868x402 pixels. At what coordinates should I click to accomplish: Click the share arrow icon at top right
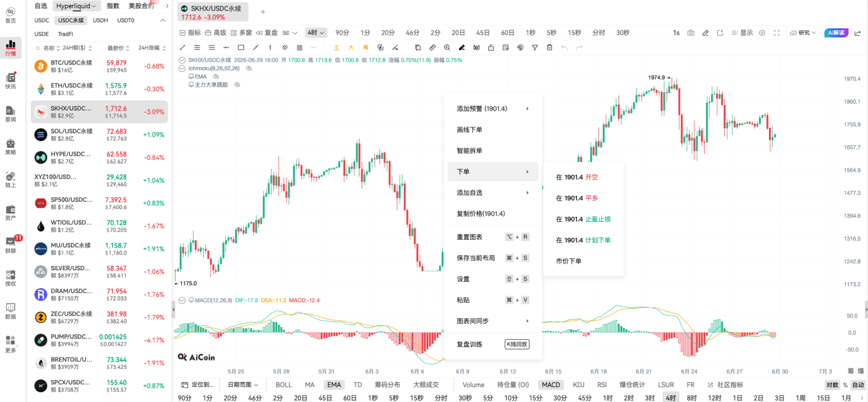coord(857,33)
